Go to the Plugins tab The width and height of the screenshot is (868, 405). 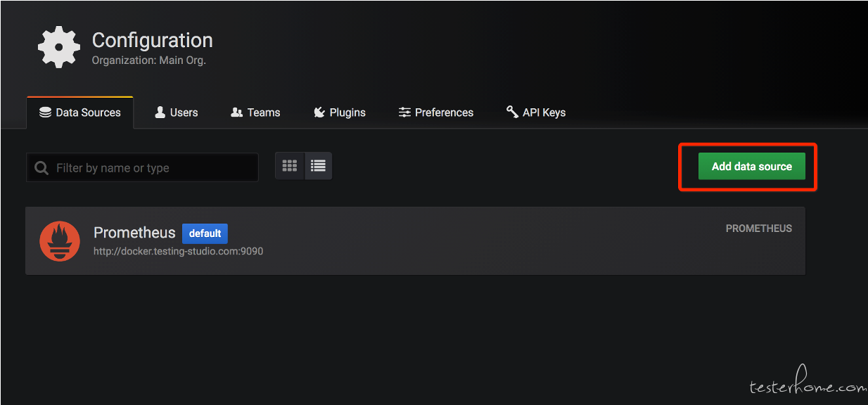pos(340,112)
